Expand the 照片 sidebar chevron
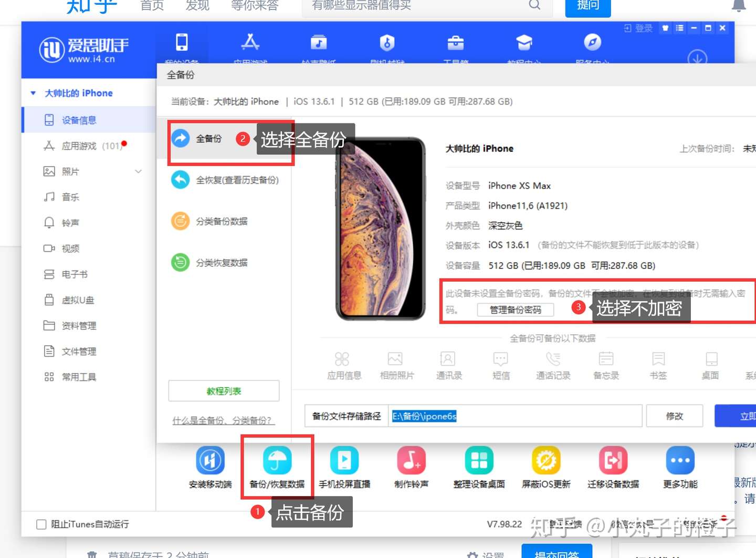Viewport: 756px width, 558px height. pyautogui.click(x=138, y=171)
